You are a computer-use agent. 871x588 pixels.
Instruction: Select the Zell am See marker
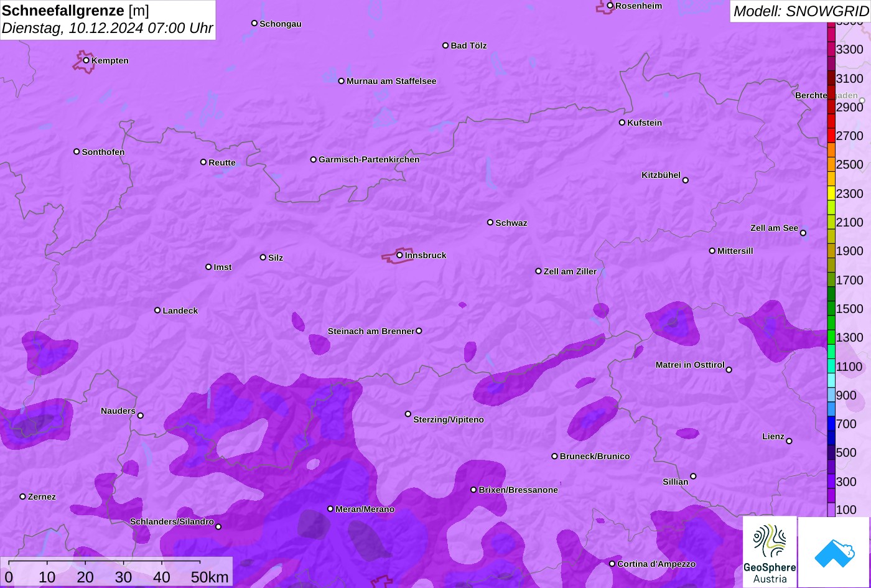click(803, 233)
